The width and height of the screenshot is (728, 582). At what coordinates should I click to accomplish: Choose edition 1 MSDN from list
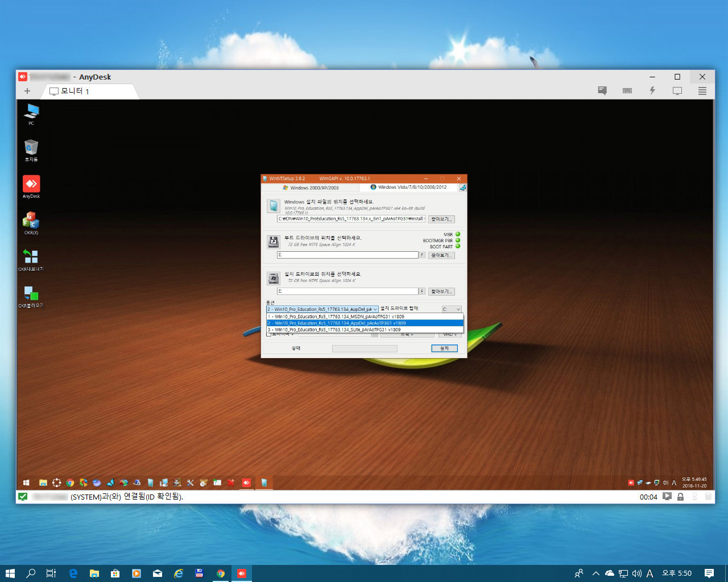pos(365,317)
